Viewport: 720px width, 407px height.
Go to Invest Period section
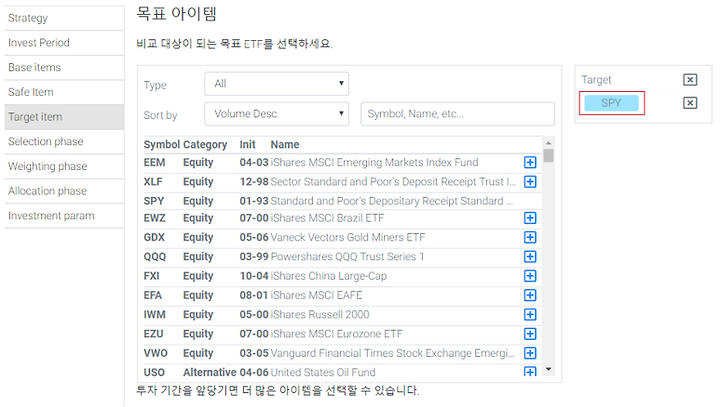coord(64,43)
